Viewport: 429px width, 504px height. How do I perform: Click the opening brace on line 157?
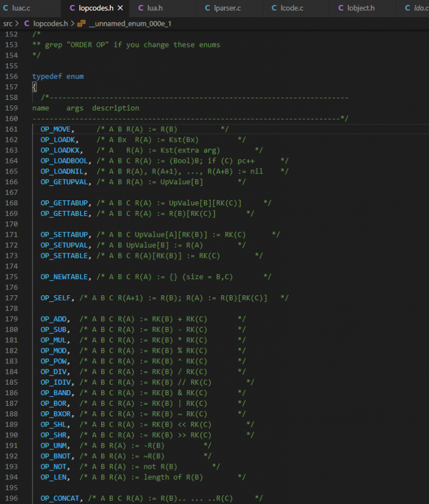[x=35, y=87]
